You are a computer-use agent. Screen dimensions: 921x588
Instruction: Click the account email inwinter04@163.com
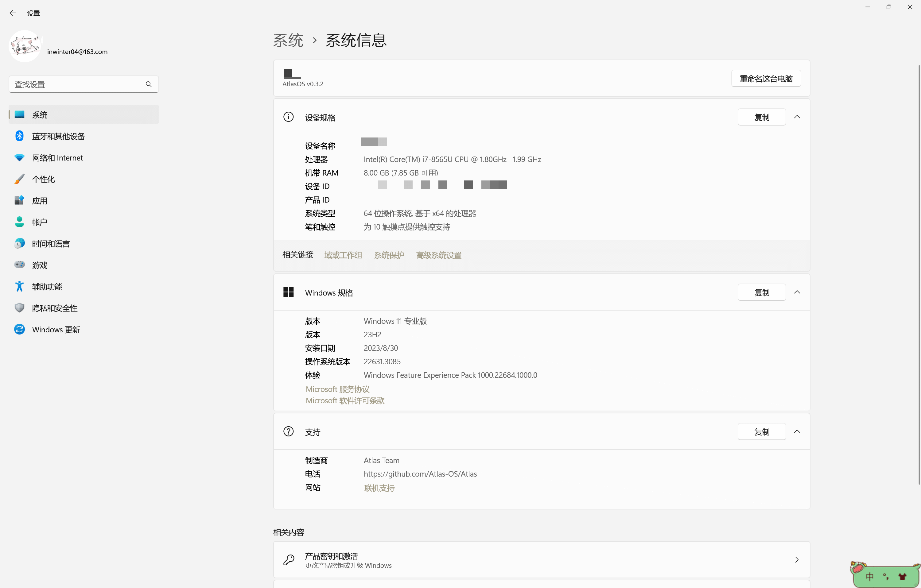(77, 52)
